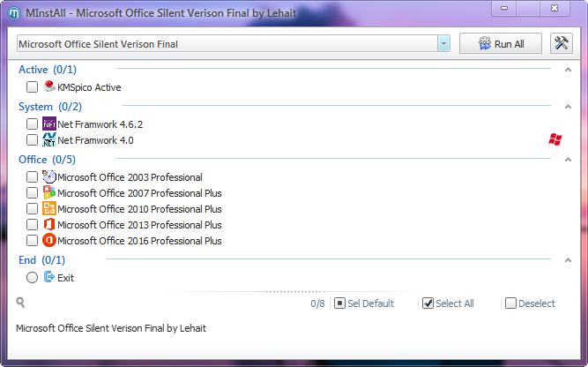The height and width of the screenshot is (367, 588).
Task: Click Microsoft Office 2013 Professional Plus label
Action: point(139,225)
